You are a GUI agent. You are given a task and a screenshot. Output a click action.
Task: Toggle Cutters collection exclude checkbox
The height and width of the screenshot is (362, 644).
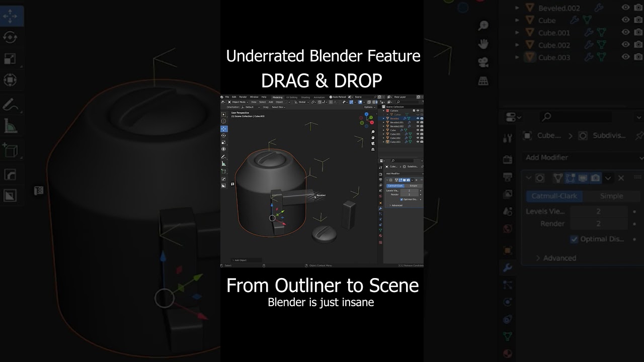pyautogui.click(x=414, y=111)
